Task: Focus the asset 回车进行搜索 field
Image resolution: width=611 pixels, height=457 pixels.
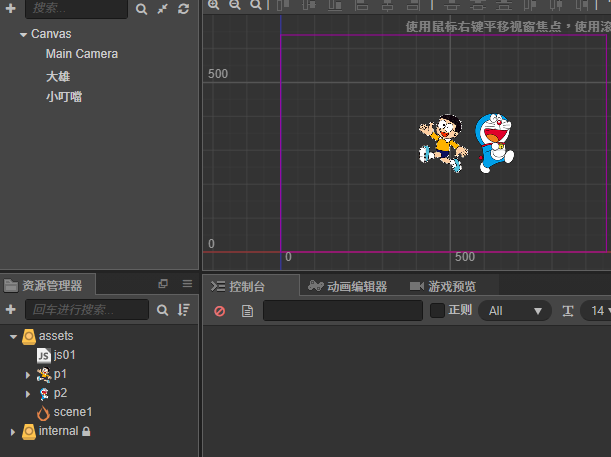Action: click(87, 310)
